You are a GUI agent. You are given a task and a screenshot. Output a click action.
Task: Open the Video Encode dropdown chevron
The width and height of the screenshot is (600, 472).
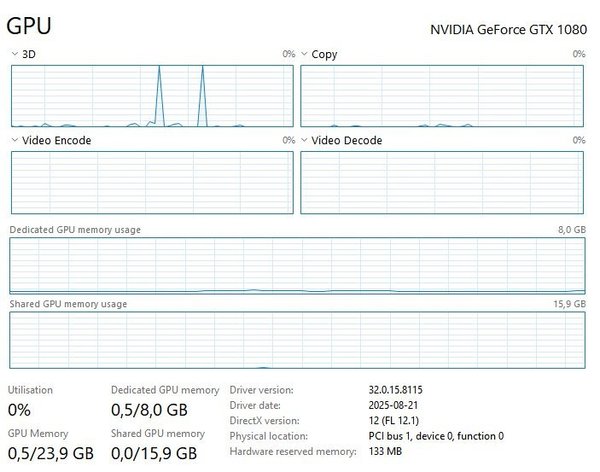(x=14, y=141)
